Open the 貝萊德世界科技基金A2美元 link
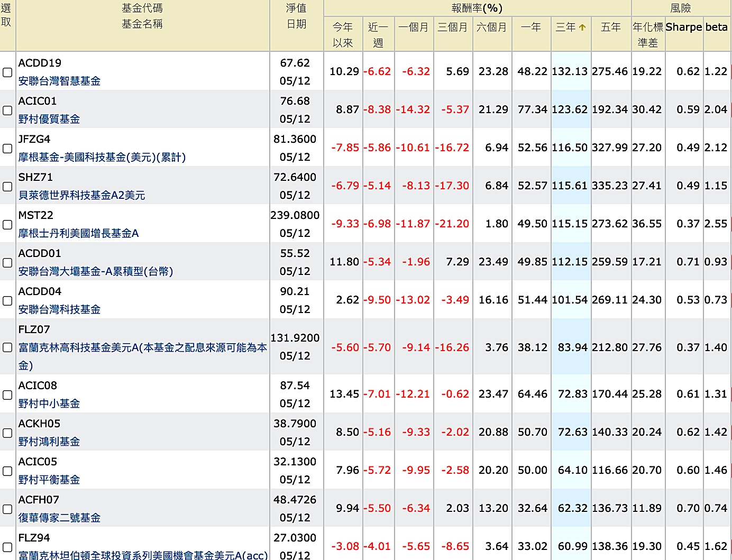The height and width of the screenshot is (560, 732). point(81,195)
